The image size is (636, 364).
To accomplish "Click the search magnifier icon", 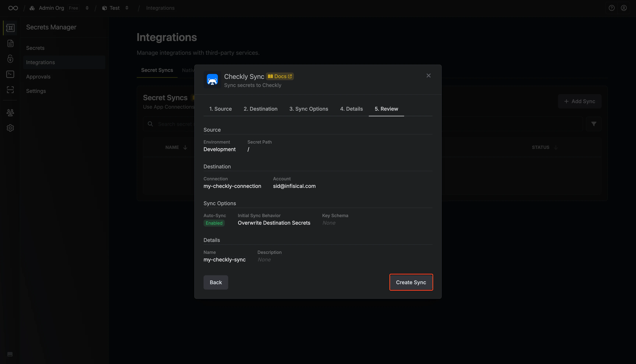I will click(x=150, y=124).
